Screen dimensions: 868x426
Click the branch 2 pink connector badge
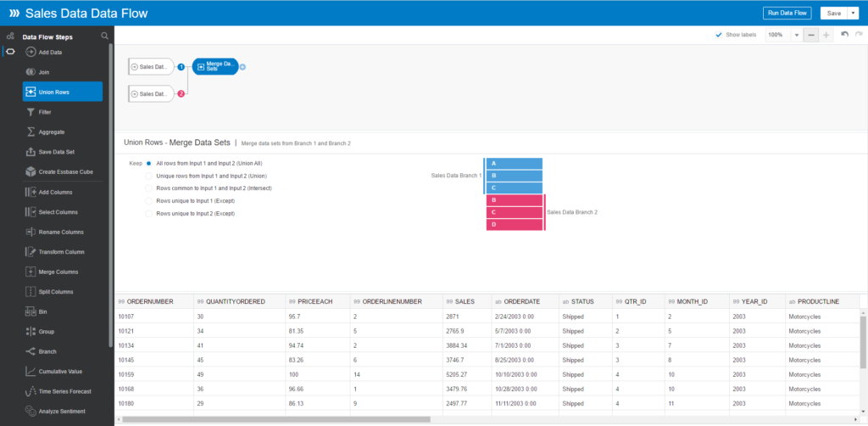point(181,94)
